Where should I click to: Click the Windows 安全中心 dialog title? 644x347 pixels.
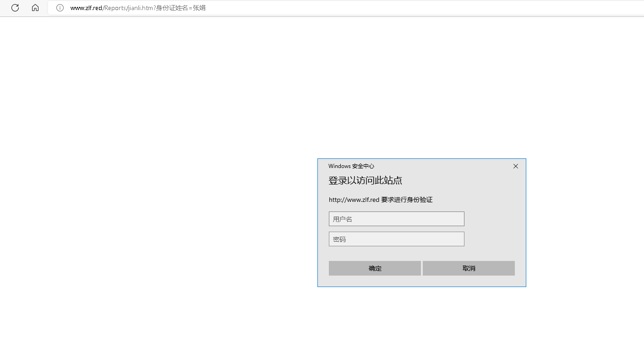click(x=351, y=166)
